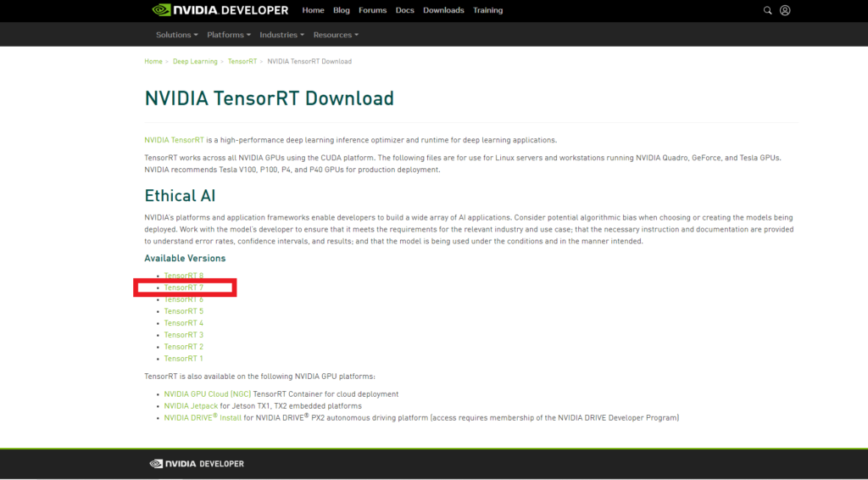Open the search magnifier icon
Viewport: 868px width, 480px height.
(x=768, y=10)
